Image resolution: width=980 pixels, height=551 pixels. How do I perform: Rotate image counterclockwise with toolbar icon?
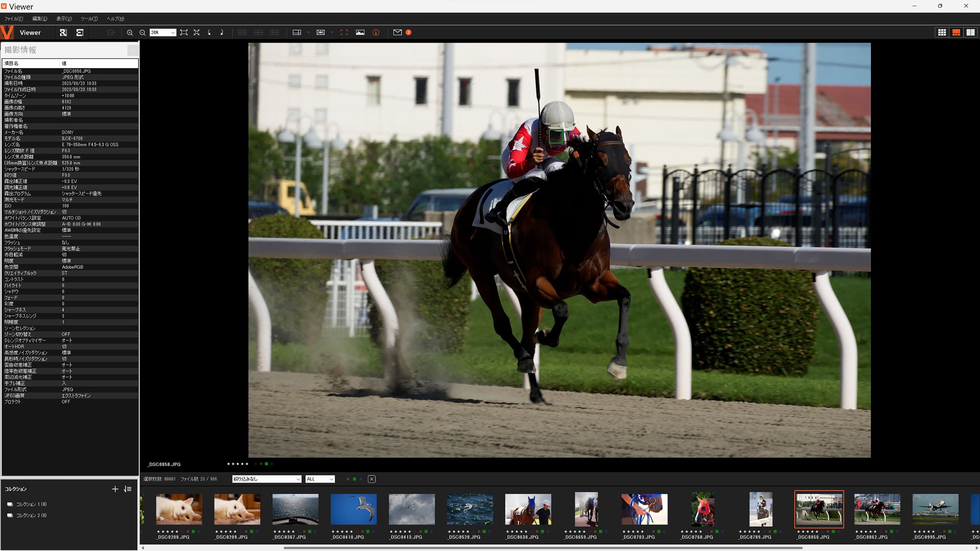tap(209, 33)
